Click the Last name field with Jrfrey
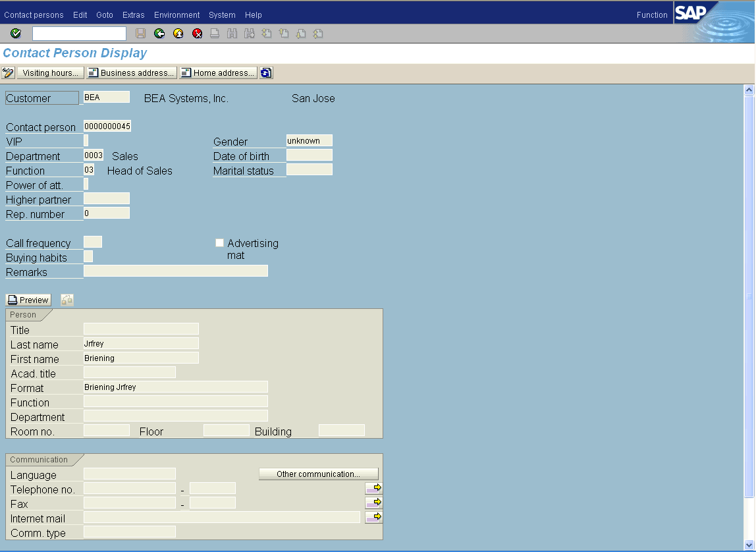 pyautogui.click(x=141, y=343)
